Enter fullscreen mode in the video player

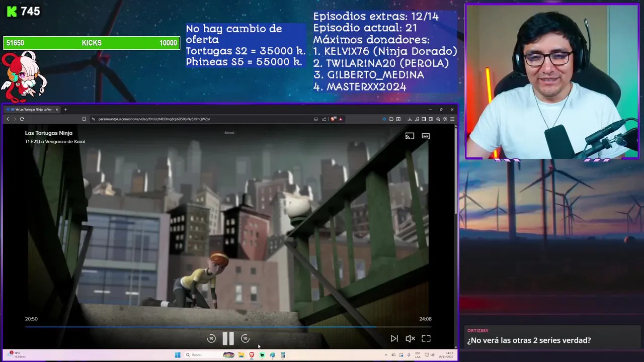click(x=426, y=339)
